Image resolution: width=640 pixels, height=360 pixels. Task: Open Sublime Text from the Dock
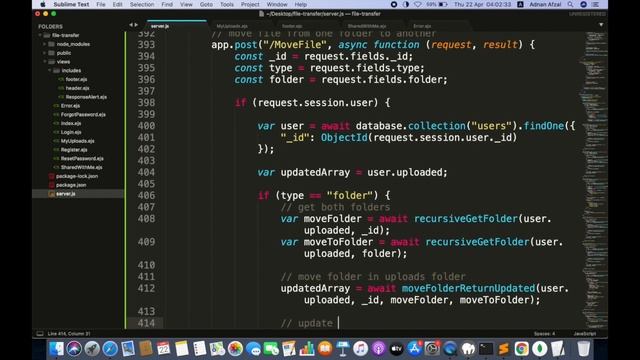[504, 349]
